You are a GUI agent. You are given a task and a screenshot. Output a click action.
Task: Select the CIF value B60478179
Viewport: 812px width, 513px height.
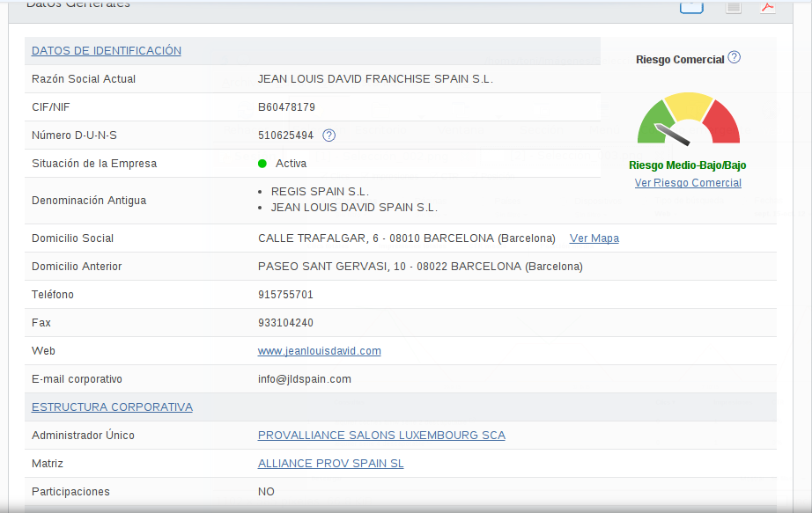[286, 107]
